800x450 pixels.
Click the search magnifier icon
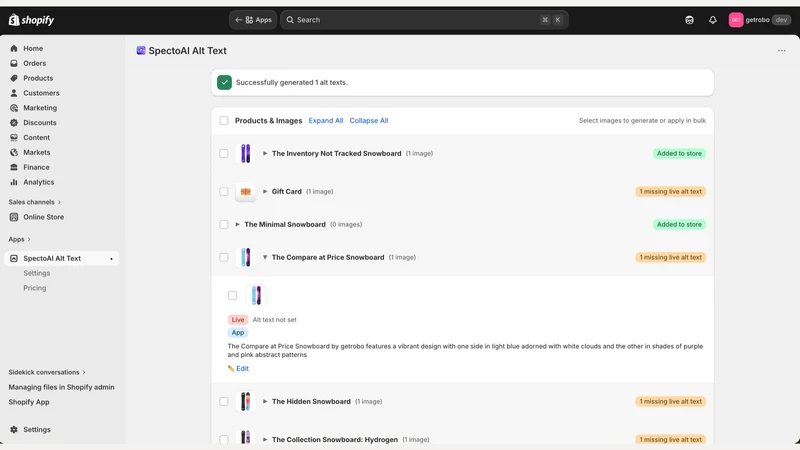coord(290,20)
